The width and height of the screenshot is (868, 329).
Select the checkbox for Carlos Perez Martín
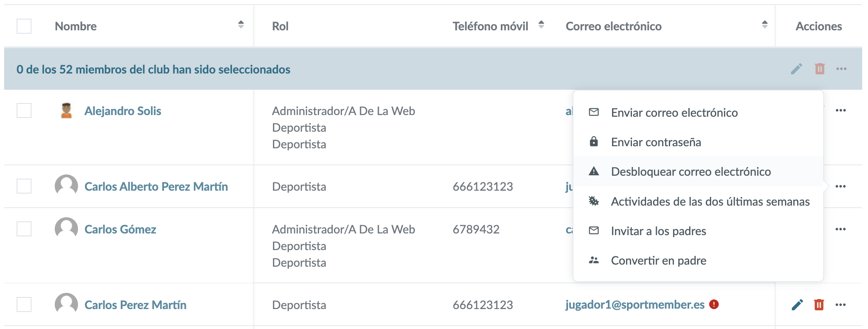[24, 304]
